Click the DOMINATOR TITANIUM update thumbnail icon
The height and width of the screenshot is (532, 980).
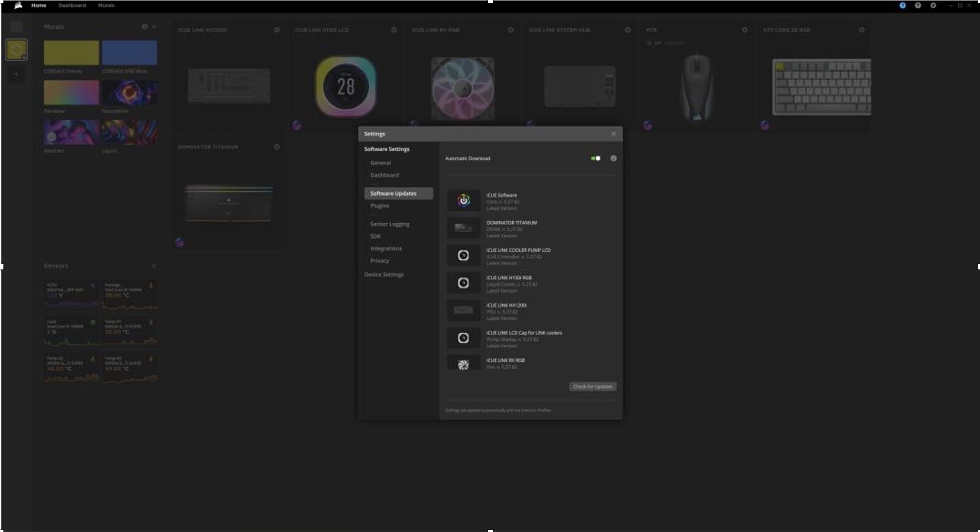click(463, 228)
